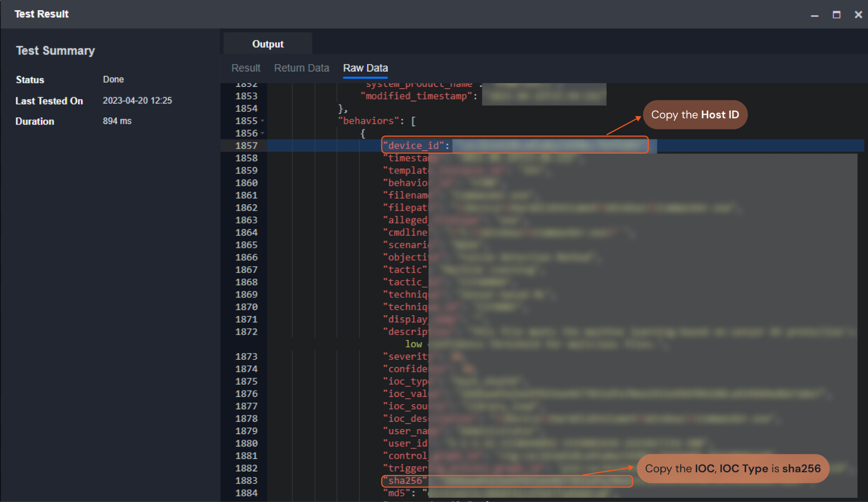Image resolution: width=868 pixels, height=502 pixels.
Task: Switch to the Result tab
Action: pyautogui.click(x=245, y=68)
